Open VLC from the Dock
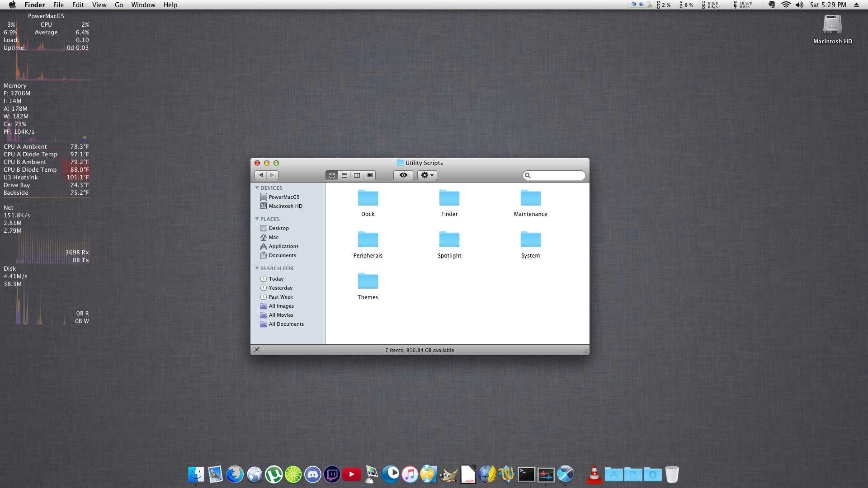The image size is (868, 488). [594, 474]
